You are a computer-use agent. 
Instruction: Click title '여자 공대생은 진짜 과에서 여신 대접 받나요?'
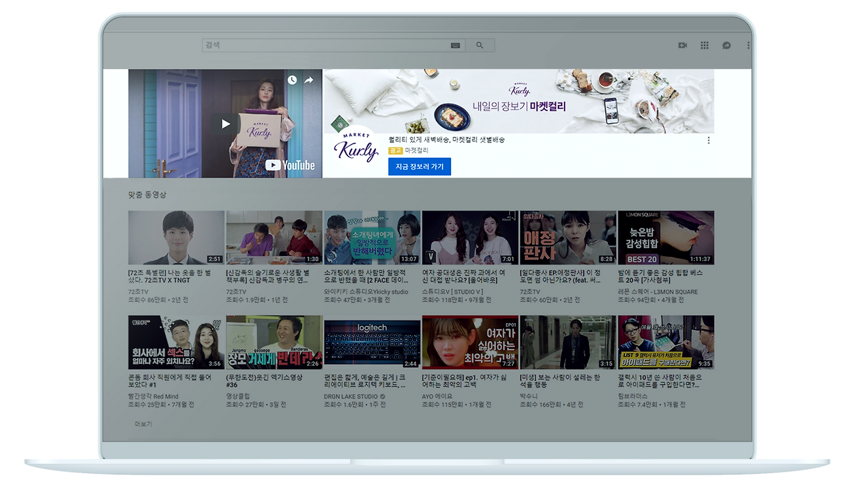pos(464,276)
